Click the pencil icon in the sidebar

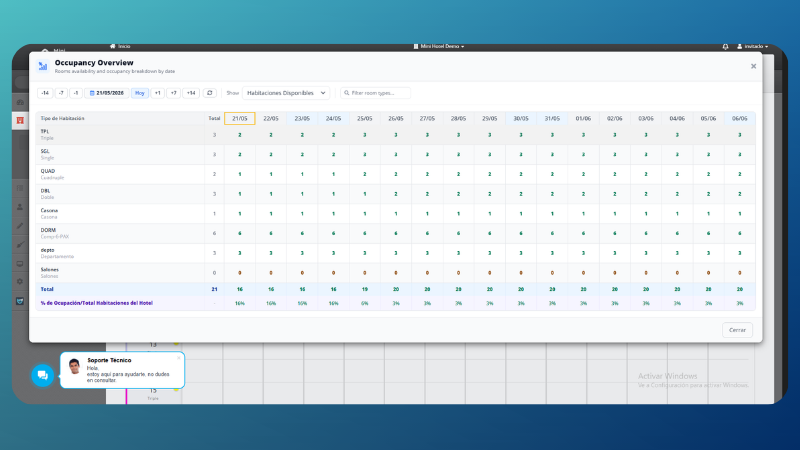pyautogui.click(x=20, y=226)
